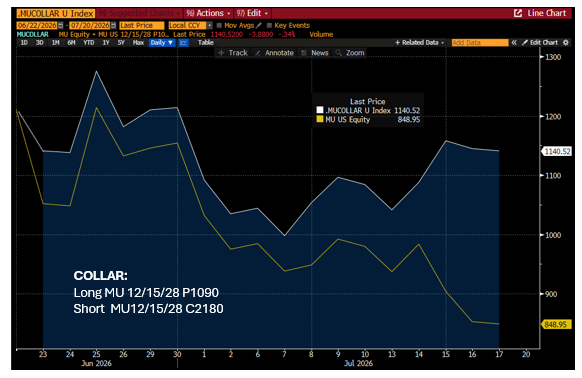Click the white .MUCOLLAR U Index legend swatch
This screenshot has height=378, width=582.
coord(320,110)
